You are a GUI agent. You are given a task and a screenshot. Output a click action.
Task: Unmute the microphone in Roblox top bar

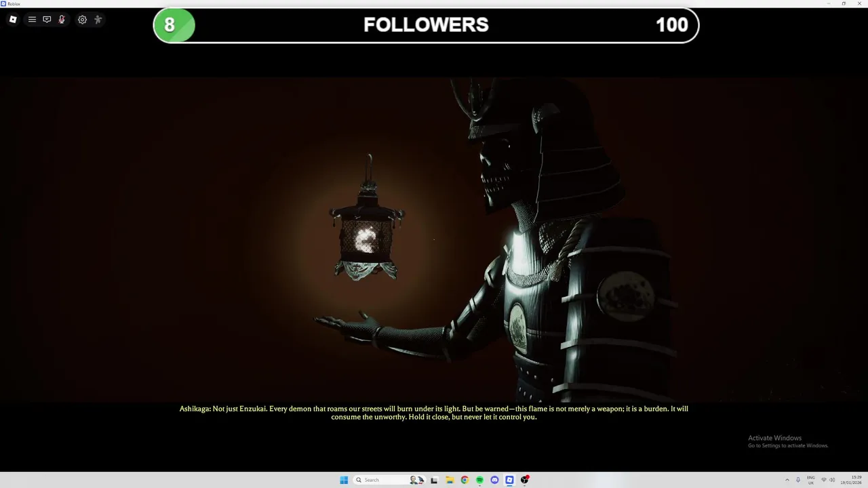point(62,20)
